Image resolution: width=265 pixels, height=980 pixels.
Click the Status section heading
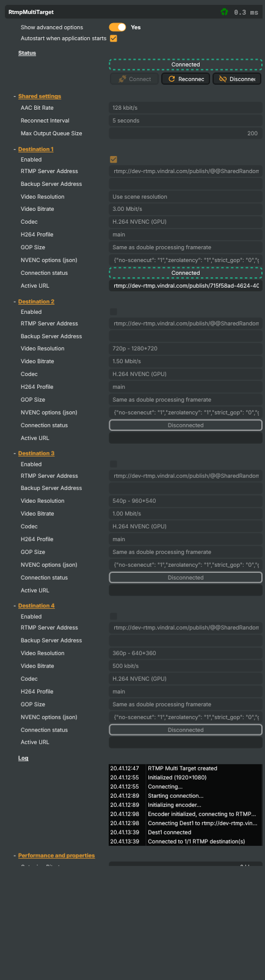point(27,53)
